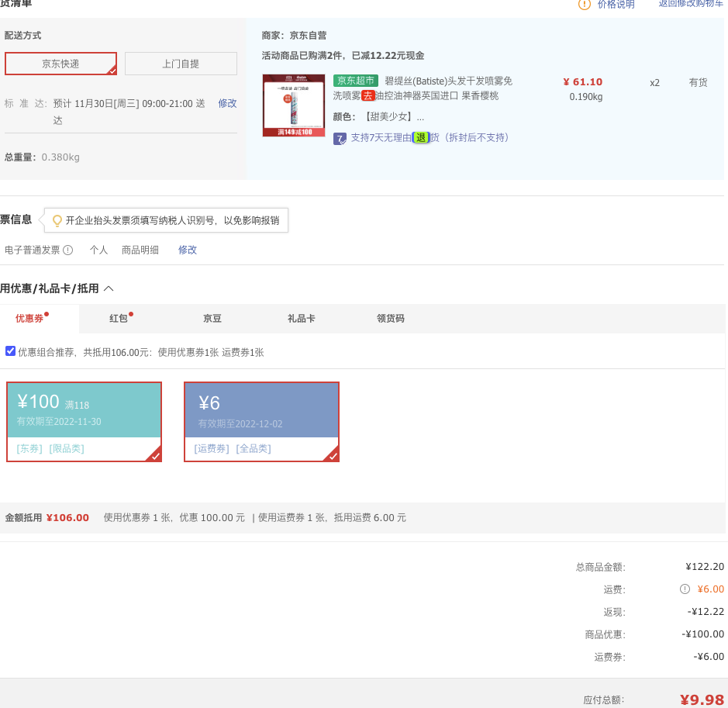This screenshot has width=728, height=708.
Task: Click the 7-day return shield icon
Action: pyautogui.click(x=340, y=138)
